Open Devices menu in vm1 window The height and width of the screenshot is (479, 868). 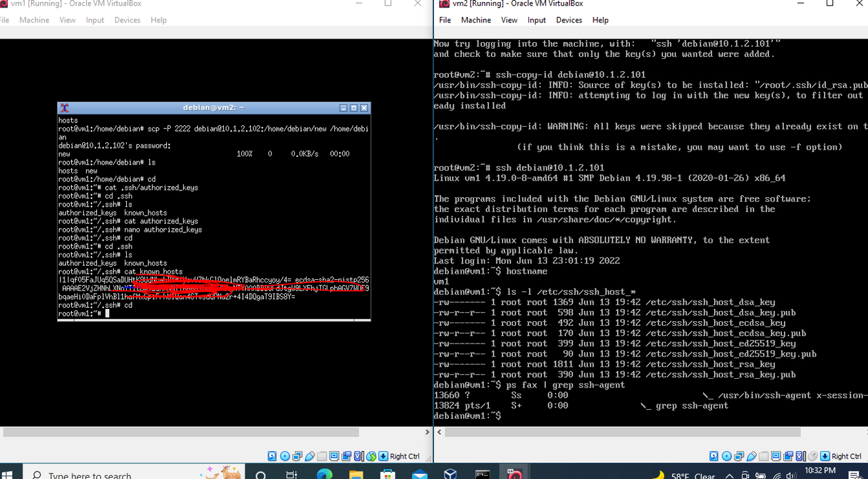point(127,20)
